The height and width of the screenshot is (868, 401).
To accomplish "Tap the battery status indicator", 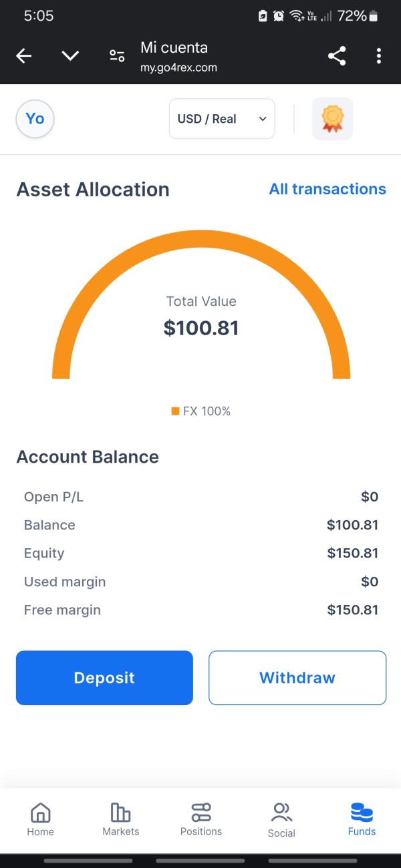I will point(374,16).
